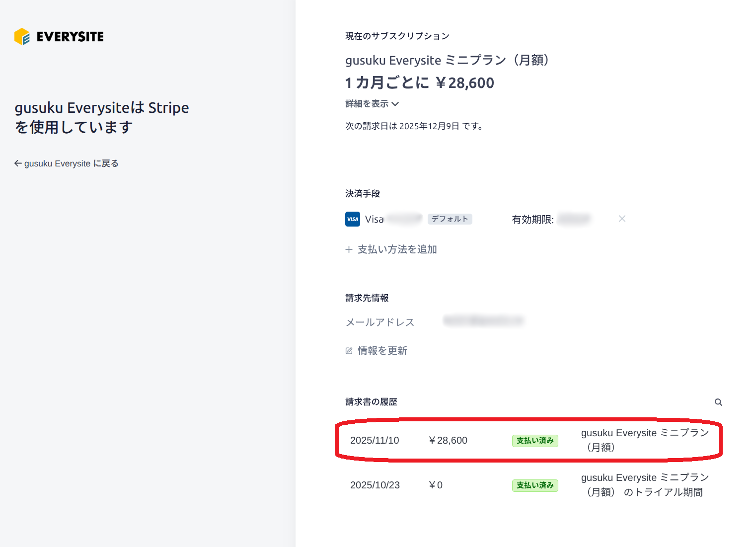Search invoice history with magnifier icon
The image size is (756, 547).
point(718,402)
